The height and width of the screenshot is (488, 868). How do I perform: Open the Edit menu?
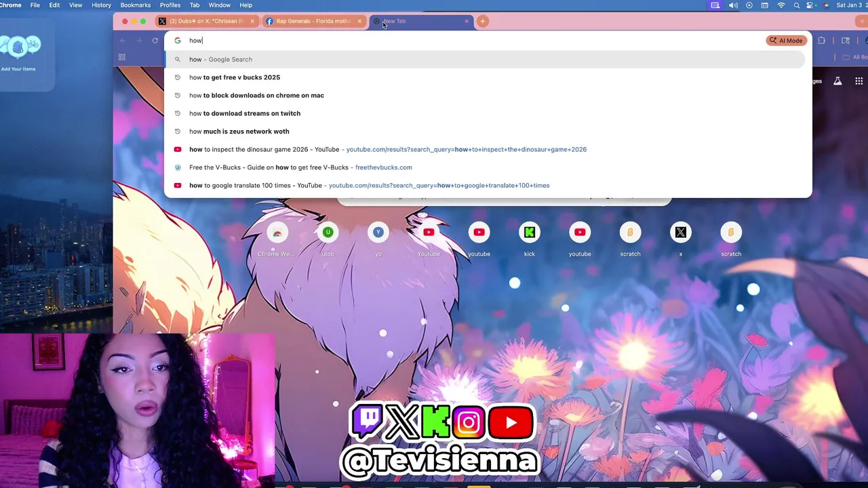point(54,5)
